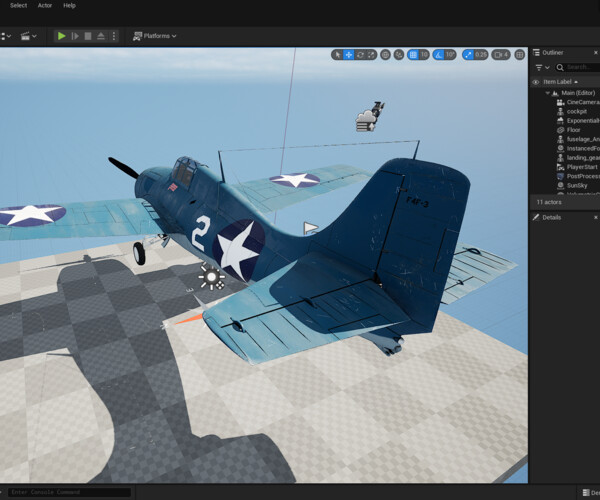The height and width of the screenshot is (500, 600).
Task: Choose the Select objects cursor tool
Action: [338, 55]
